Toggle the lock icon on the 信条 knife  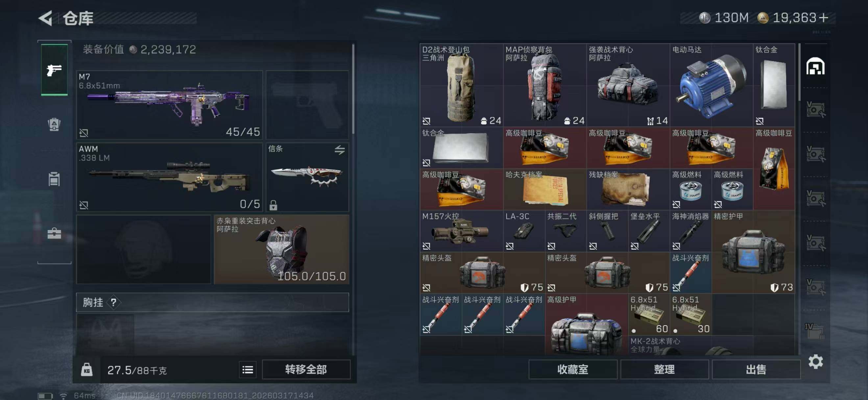point(273,205)
